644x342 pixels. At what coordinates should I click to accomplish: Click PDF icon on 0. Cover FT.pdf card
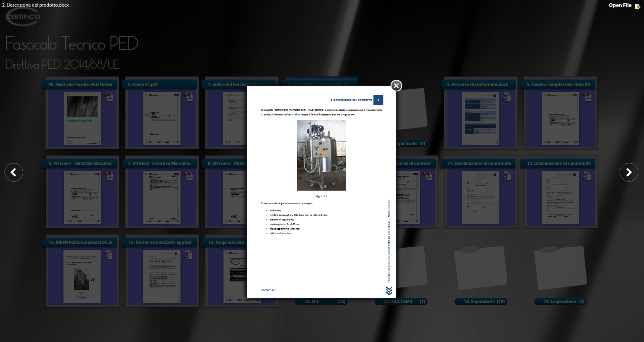188,97
